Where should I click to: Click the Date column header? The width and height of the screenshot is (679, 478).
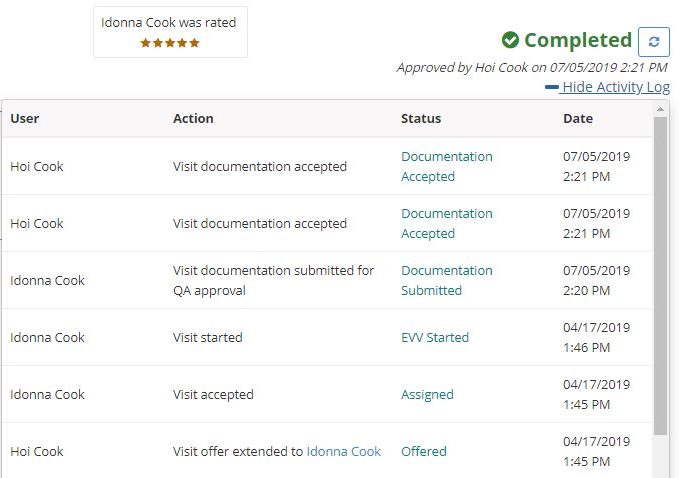pyautogui.click(x=577, y=118)
